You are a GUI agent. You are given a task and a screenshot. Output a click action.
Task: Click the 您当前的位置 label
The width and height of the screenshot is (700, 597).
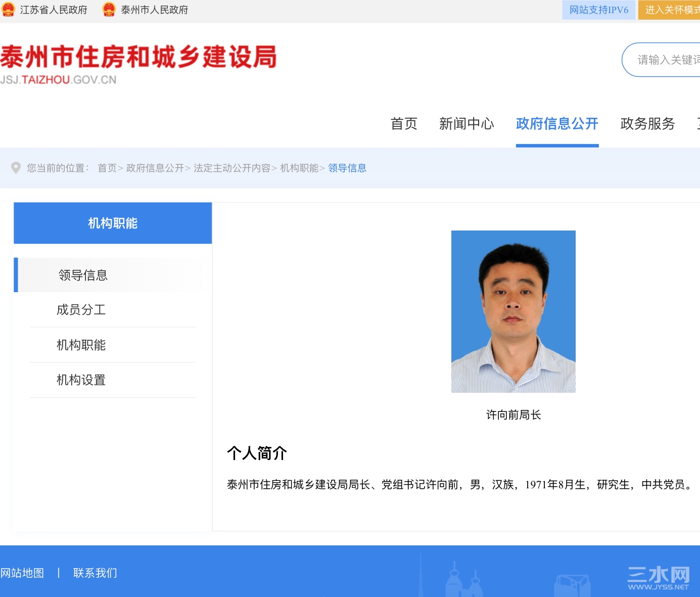click(x=58, y=168)
